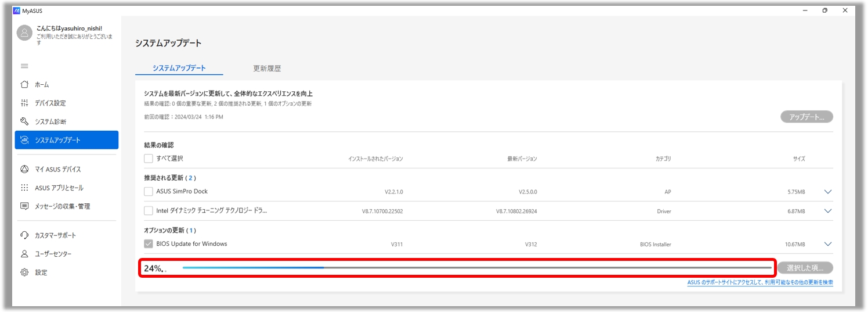Click the V312 latest version cell
This screenshot has width=868, height=312.
coord(531,245)
